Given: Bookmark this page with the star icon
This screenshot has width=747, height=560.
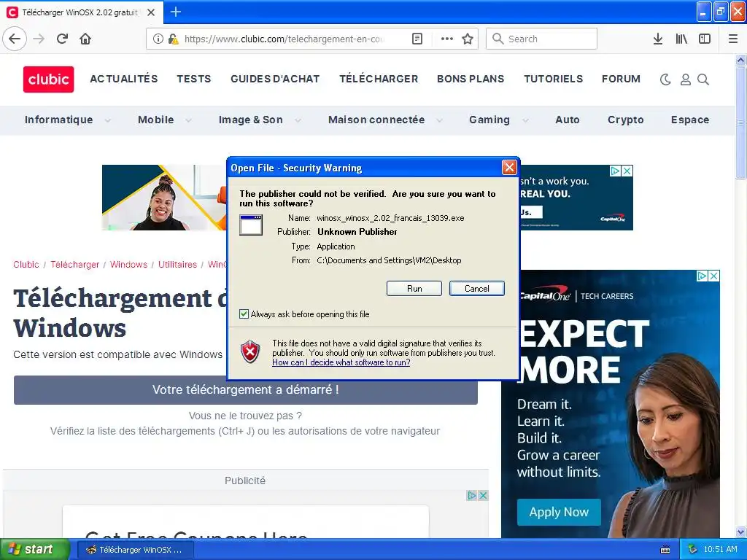Looking at the screenshot, I should (x=468, y=39).
